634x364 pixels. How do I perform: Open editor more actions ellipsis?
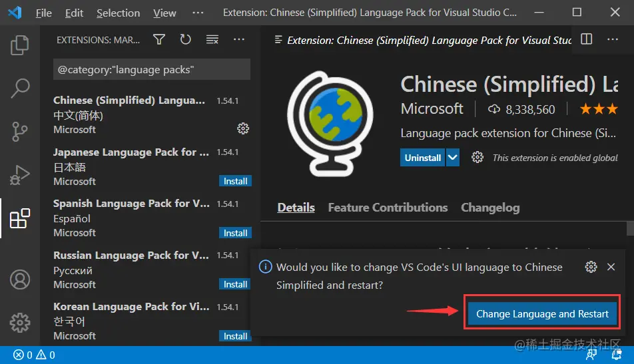(613, 39)
